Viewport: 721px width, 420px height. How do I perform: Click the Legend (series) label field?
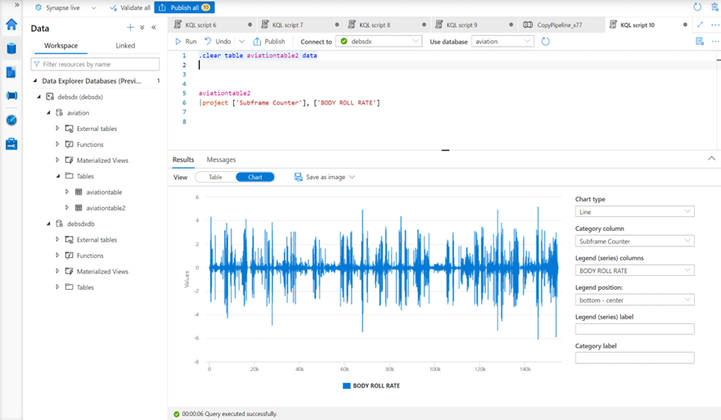point(635,329)
